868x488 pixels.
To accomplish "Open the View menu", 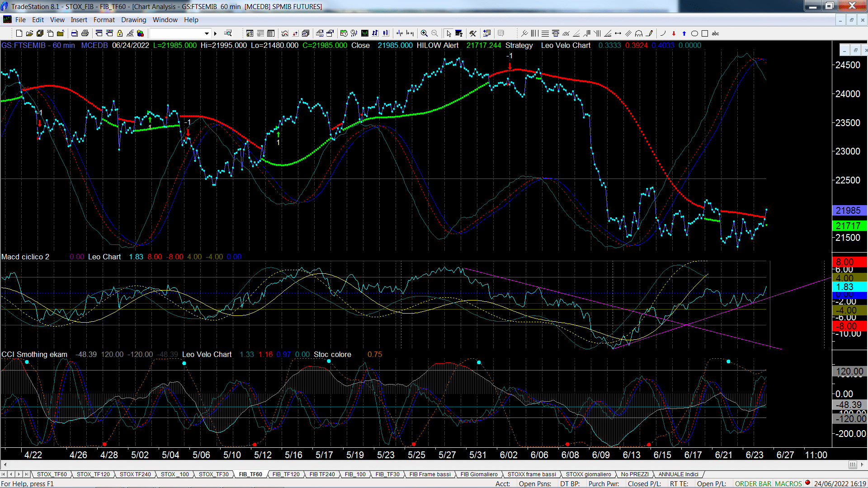I will coord(57,20).
